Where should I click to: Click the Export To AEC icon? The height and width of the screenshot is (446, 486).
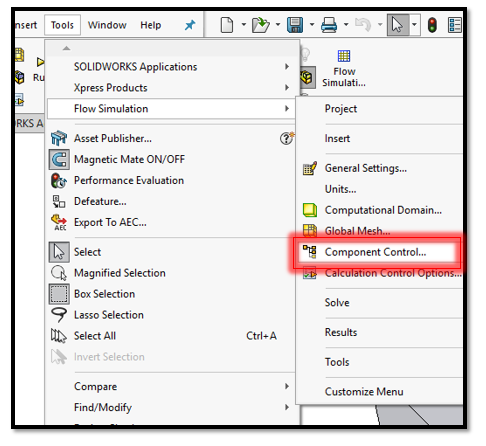pos(59,222)
